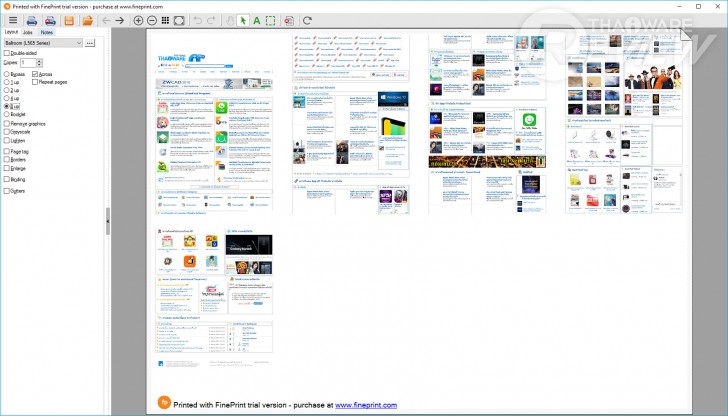
Task: Show thumbnail grid view icon
Action: [x=165, y=20]
